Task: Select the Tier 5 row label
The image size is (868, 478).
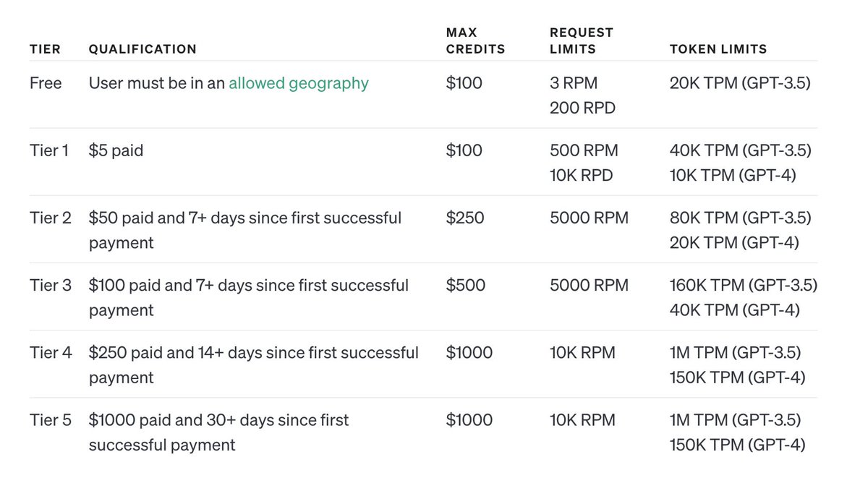Action: (x=51, y=419)
